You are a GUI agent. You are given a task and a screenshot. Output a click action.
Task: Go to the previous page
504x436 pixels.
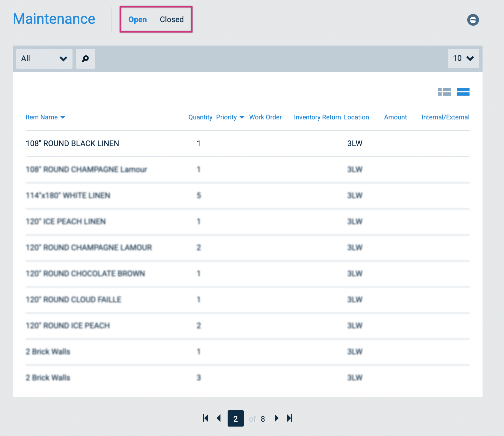[x=219, y=418]
